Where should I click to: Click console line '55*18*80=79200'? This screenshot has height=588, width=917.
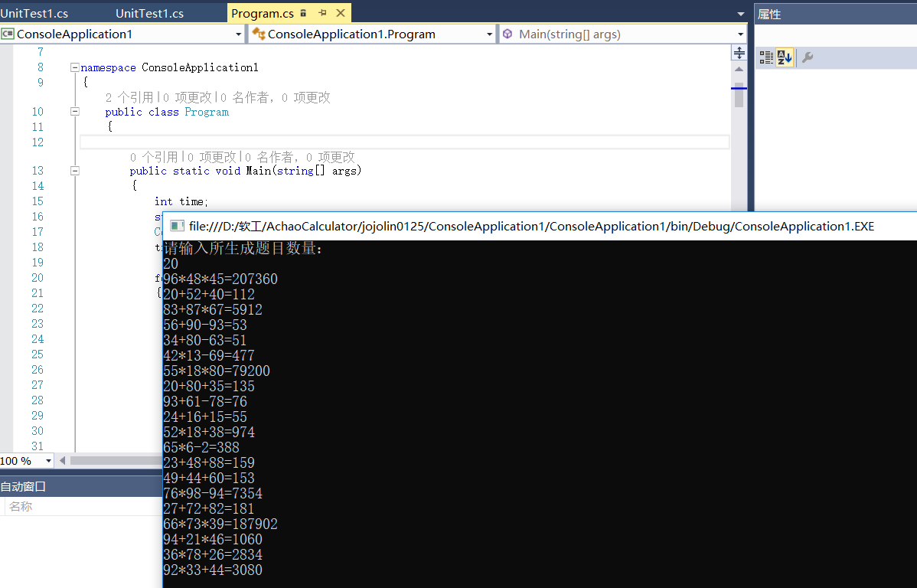[217, 371]
